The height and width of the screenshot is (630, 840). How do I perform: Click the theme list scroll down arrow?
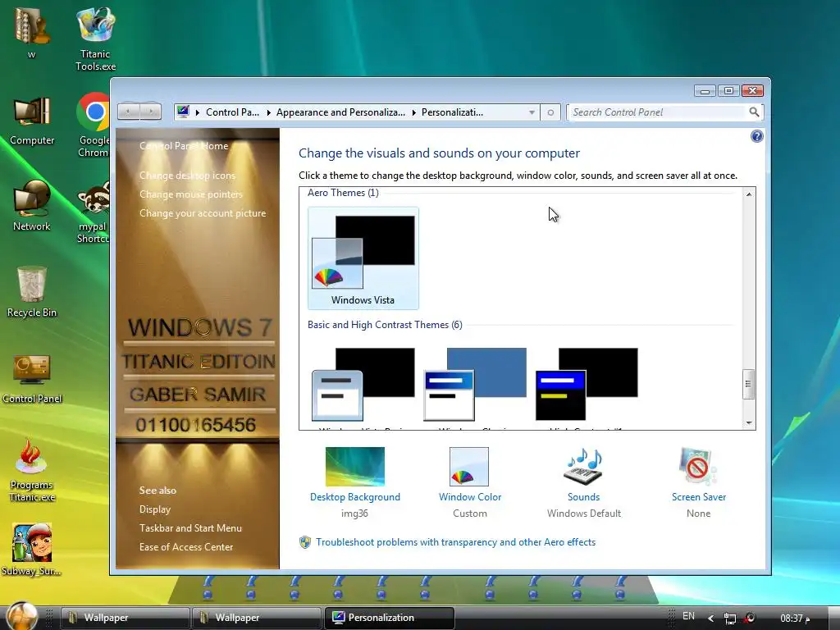(749, 422)
